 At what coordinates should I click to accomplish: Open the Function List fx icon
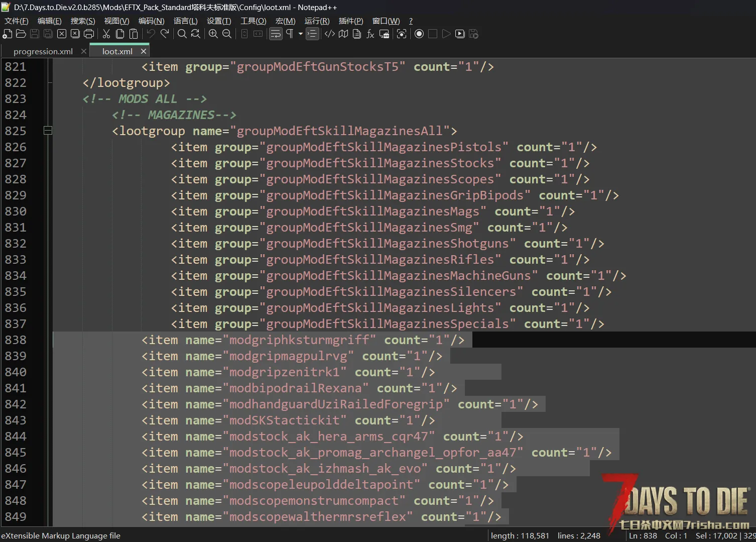click(370, 34)
